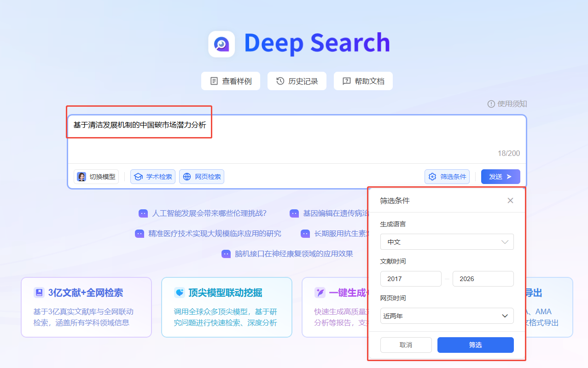The width and height of the screenshot is (588, 368).
Task: Click the model avatar icon
Action: 82,177
